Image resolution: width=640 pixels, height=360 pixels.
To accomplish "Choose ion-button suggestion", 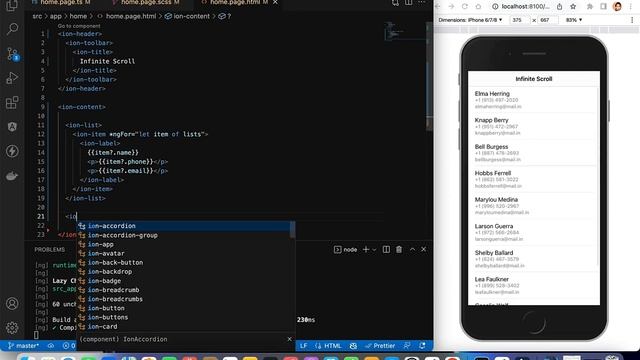I will pyautogui.click(x=187, y=308).
